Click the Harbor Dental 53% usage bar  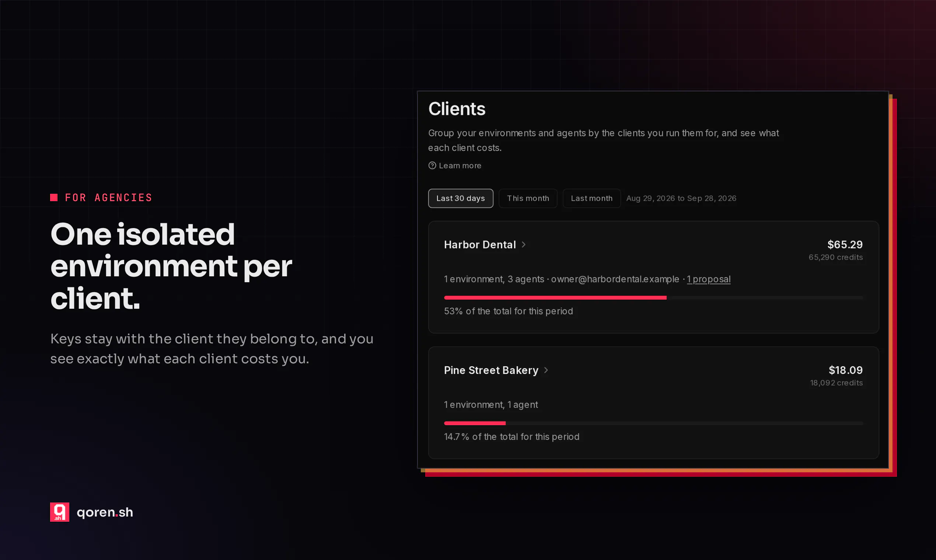pos(653,298)
